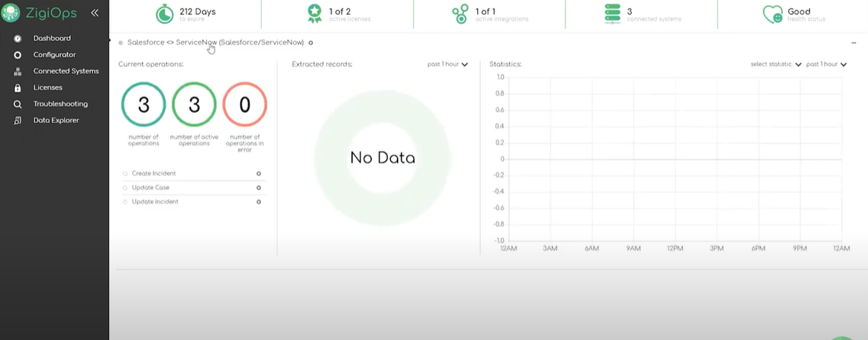Click the health status heart icon
The width and height of the screenshot is (868, 340).
(772, 14)
